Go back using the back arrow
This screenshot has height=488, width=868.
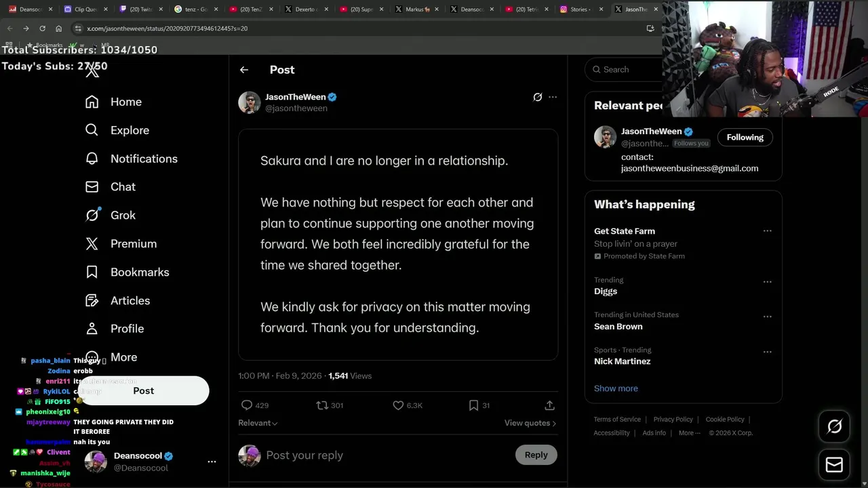tap(244, 70)
